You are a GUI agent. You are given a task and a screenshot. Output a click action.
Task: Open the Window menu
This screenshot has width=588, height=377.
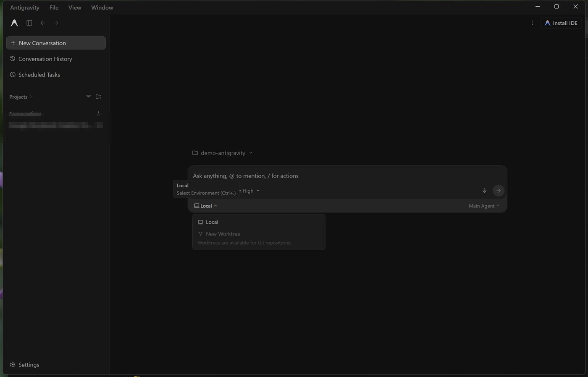tap(102, 8)
